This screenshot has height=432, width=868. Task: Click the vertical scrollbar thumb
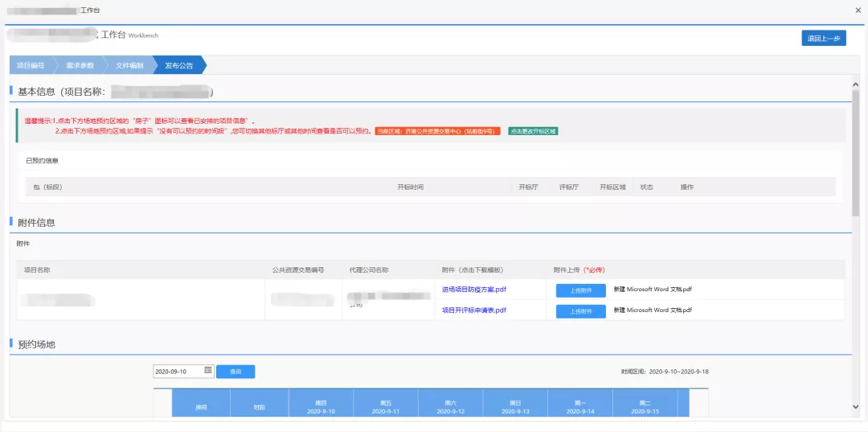point(856,153)
